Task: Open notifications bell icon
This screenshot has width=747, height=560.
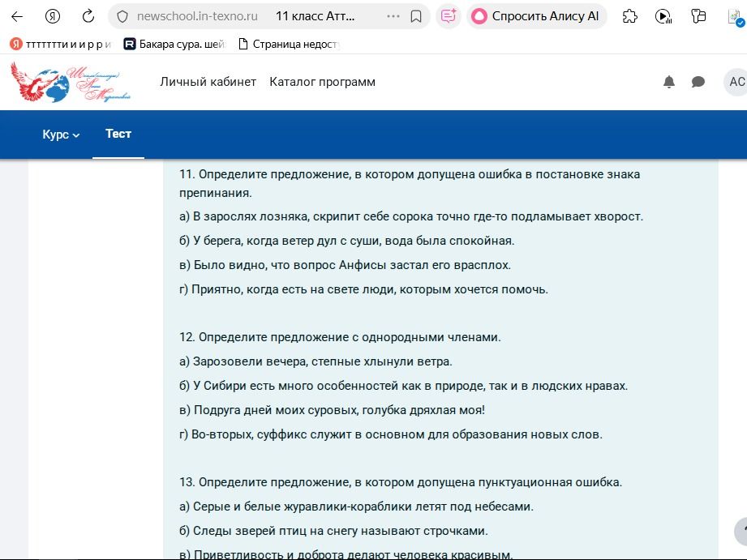Action: 669,82
